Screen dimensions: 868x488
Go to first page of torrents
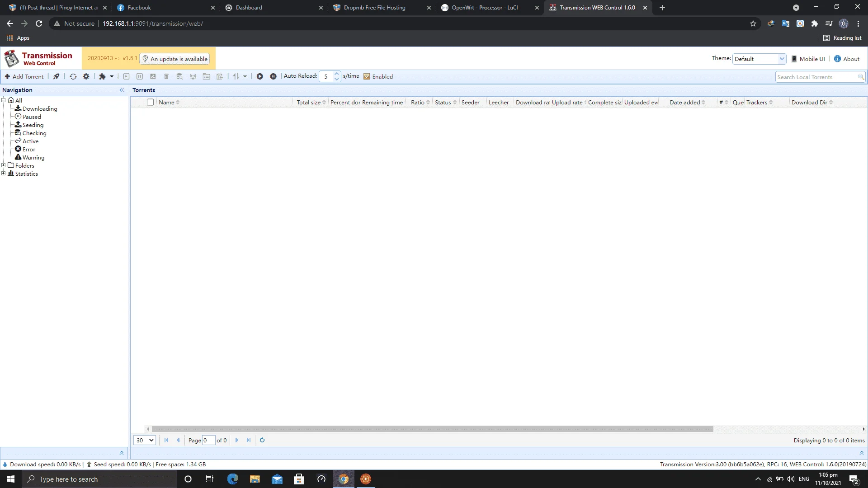(166, 440)
